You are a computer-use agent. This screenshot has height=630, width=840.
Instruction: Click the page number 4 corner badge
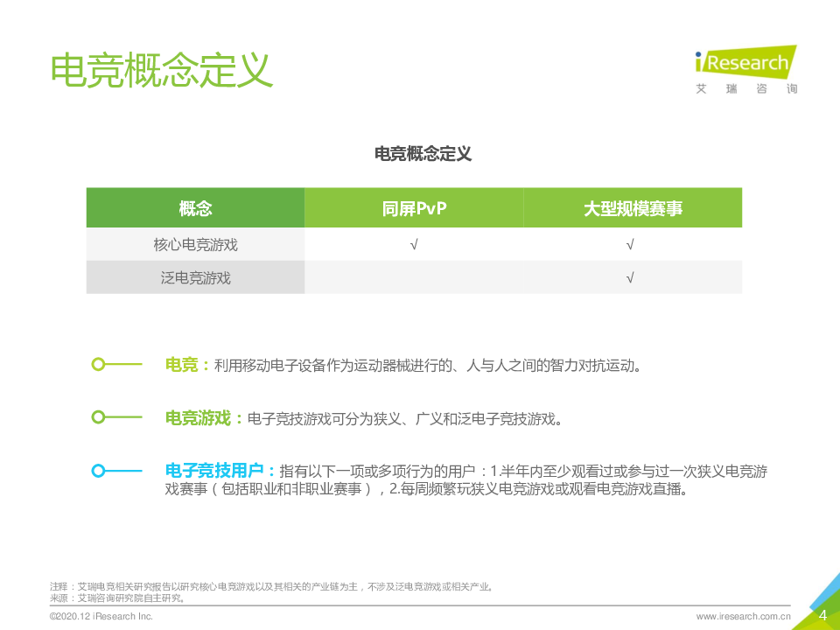(822, 614)
